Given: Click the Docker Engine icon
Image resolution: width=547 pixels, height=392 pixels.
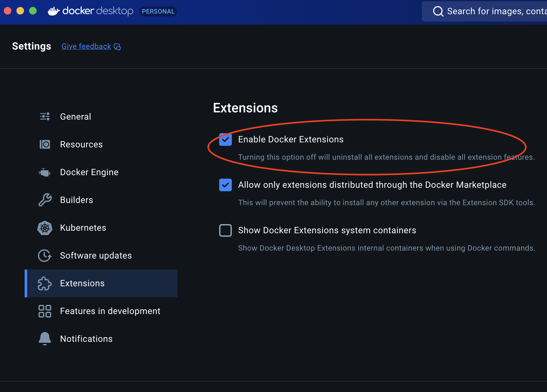Looking at the screenshot, I should pyautogui.click(x=45, y=172).
